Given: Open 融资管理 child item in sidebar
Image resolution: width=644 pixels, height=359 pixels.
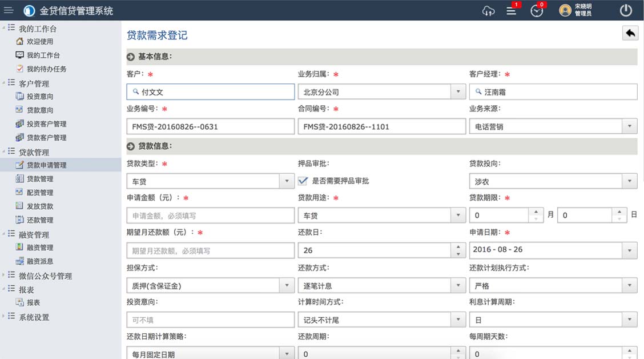Looking at the screenshot, I should coord(40,248).
